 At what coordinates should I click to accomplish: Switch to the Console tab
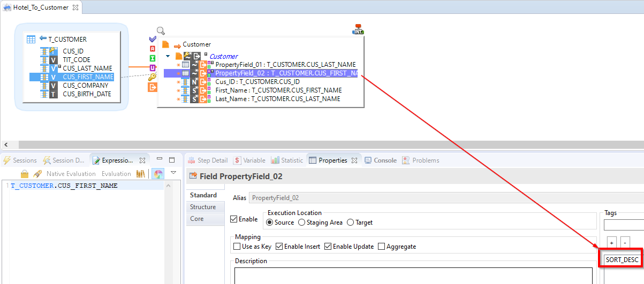380,160
